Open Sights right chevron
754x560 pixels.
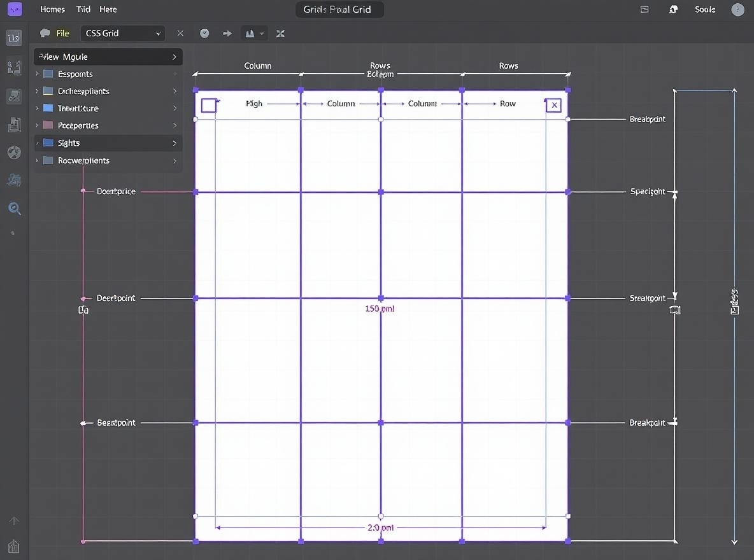pos(175,143)
